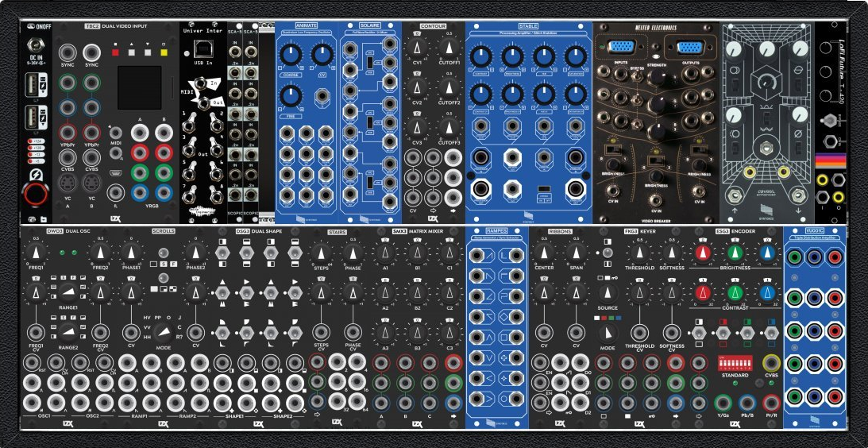Turn the DWO3 FREQ1 knob
Screen dimensions: 868x448
click(36, 253)
